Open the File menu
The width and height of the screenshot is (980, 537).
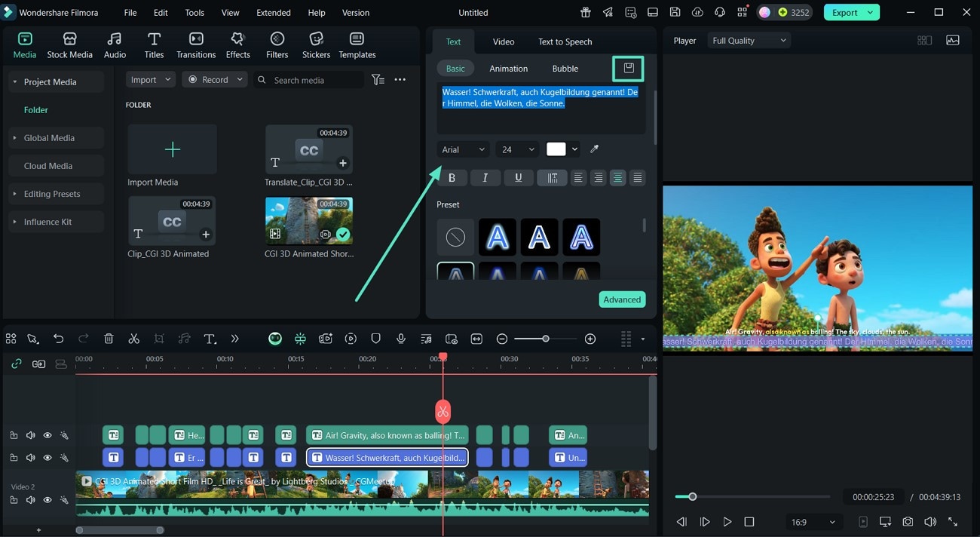pos(130,13)
